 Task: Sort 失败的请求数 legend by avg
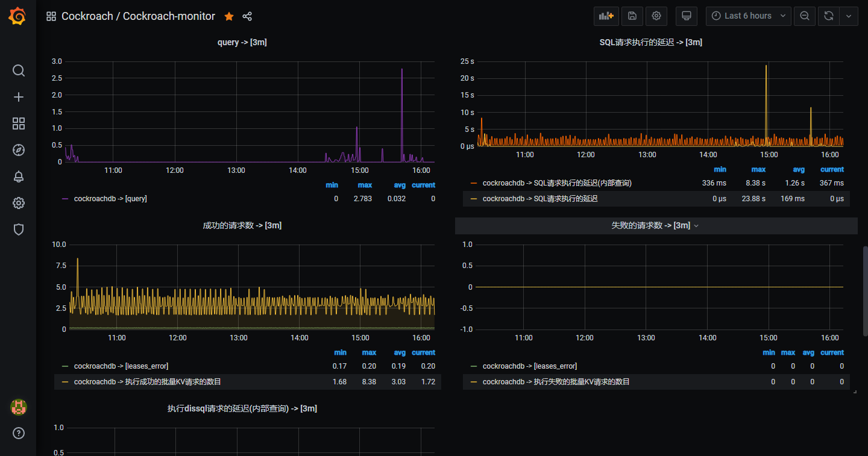click(808, 353)
